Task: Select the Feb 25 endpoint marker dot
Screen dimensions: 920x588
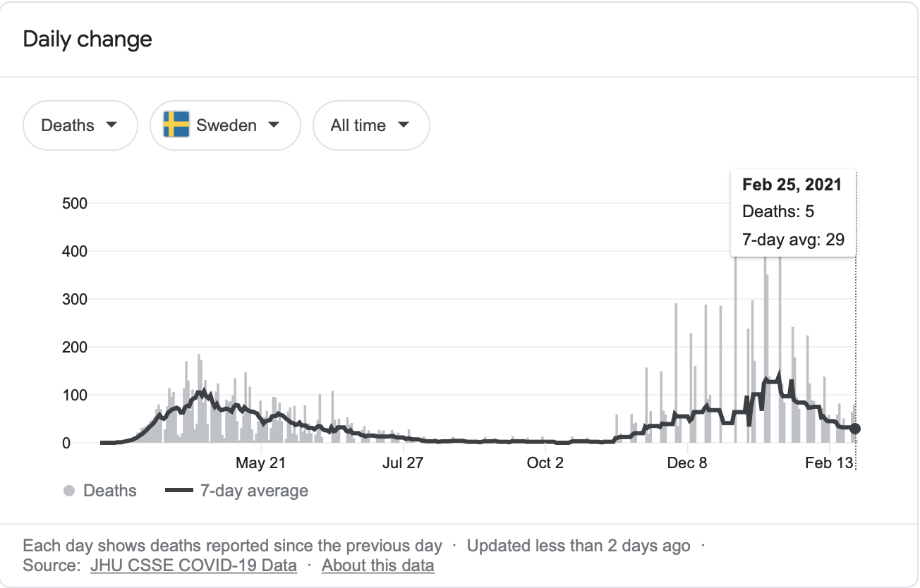Action: (x=855, y=429)
